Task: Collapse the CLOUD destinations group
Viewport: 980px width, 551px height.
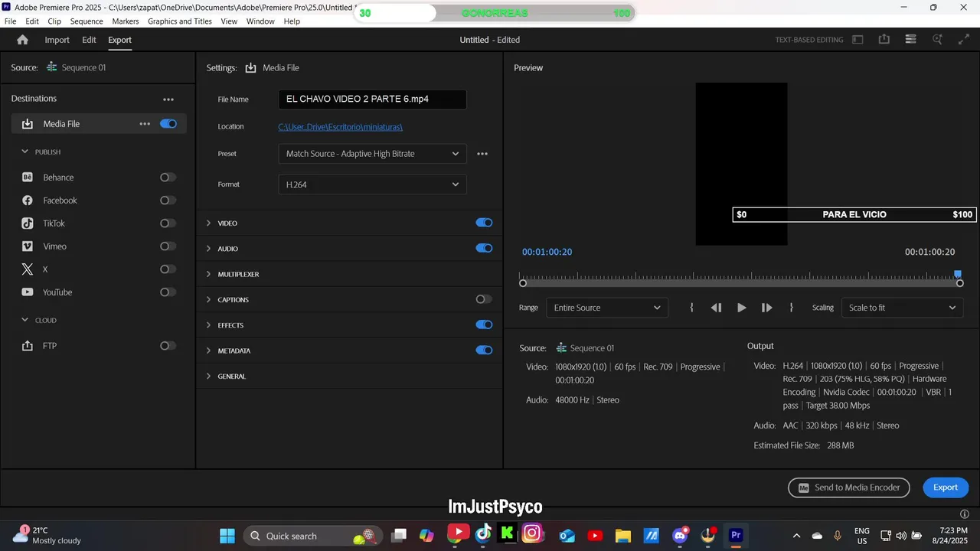Action: click(24, 320)
